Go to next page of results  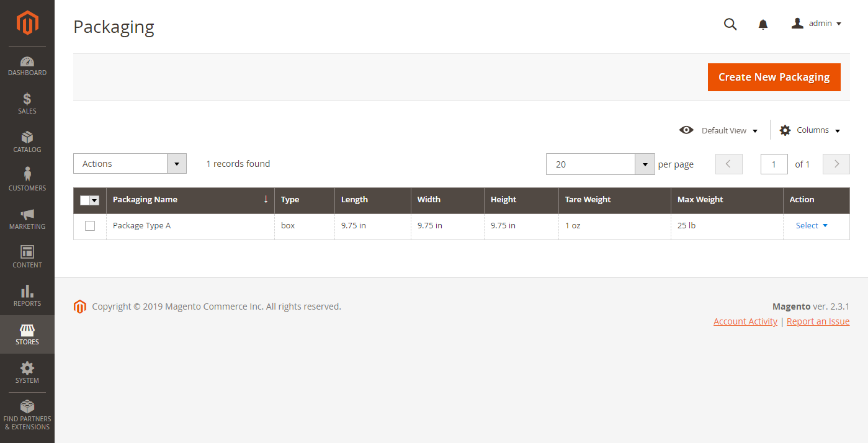836,164
